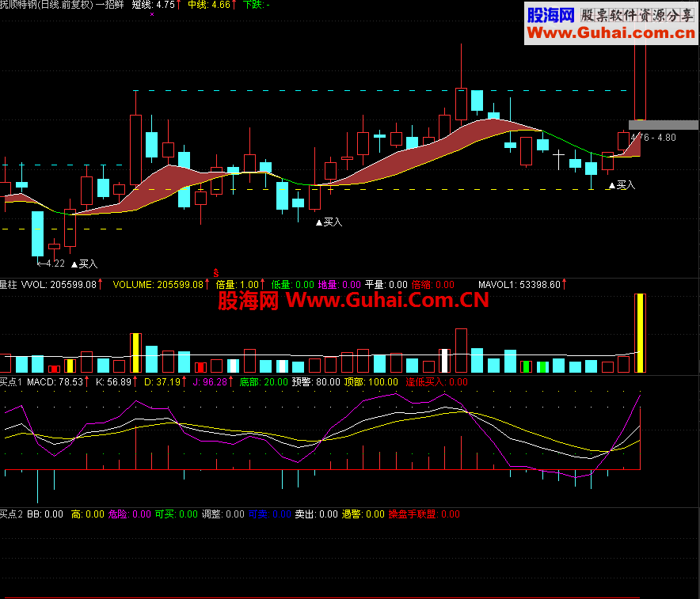Screen dimensions: 700x599
Task: Click the red 倍缩: 0.00 indicator
Action: click(432, 285)
